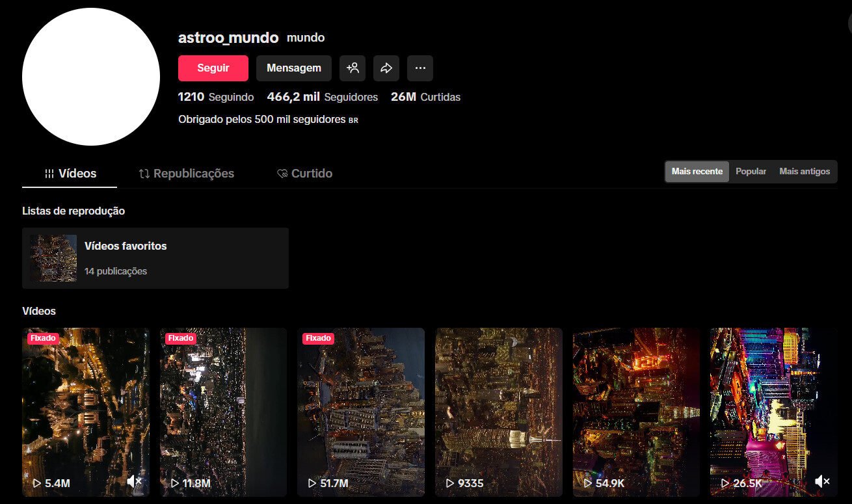Screen dimensions: 852x504
Task: Click the Seguir button
Action: coord(213,68)
